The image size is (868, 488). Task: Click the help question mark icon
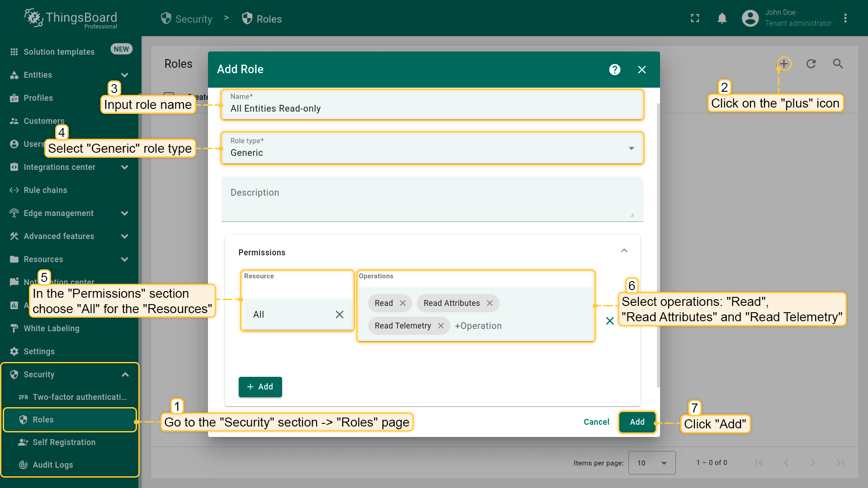[x=614, y=70]
